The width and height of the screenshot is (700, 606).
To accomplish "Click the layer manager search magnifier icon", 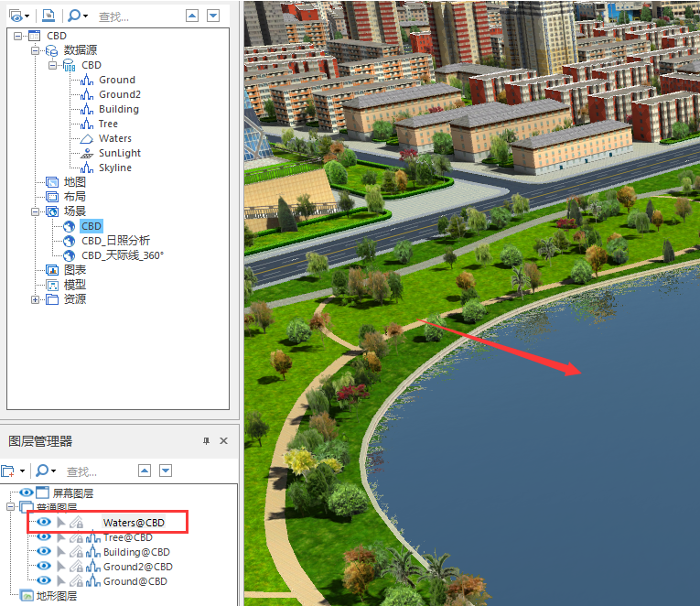I will point(42,471).
